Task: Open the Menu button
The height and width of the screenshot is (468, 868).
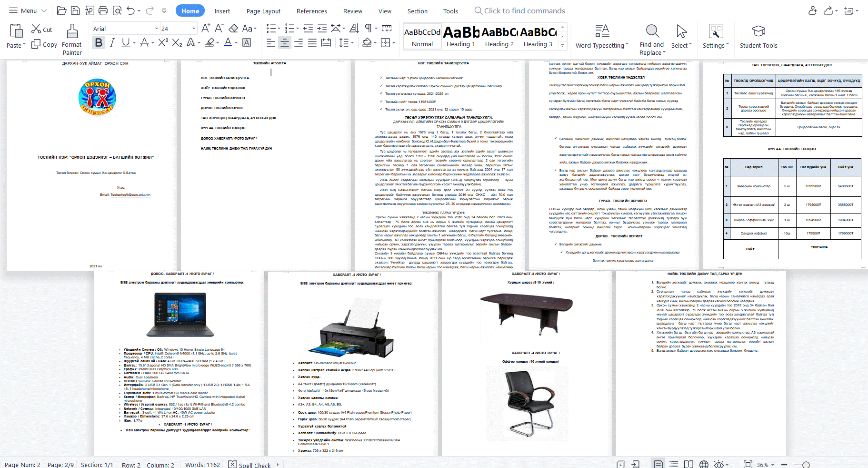Action: click(x=28, y=10)
